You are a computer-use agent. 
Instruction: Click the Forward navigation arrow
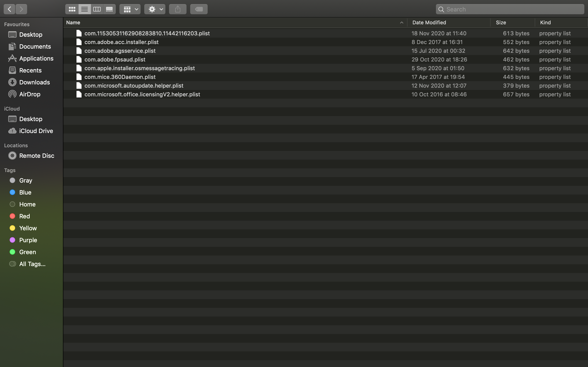pyautogui.click(x=21, y=9)
